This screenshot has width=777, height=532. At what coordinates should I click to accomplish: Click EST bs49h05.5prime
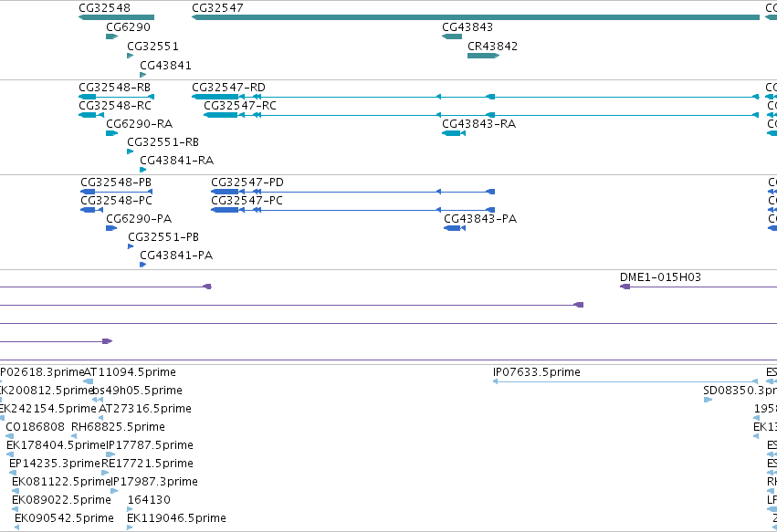(138, 391)
